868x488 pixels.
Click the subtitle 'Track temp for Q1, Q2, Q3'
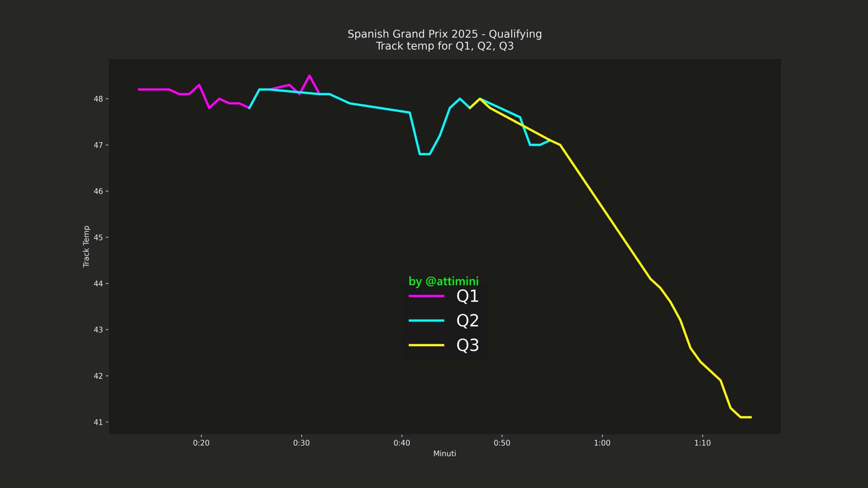click(445, 46)
